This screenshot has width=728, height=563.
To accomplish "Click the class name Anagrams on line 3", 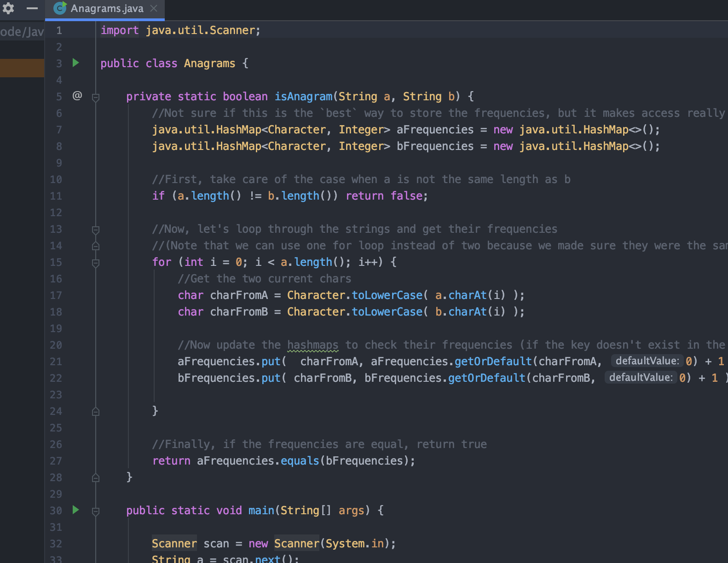I will click(x=209, y=63).
